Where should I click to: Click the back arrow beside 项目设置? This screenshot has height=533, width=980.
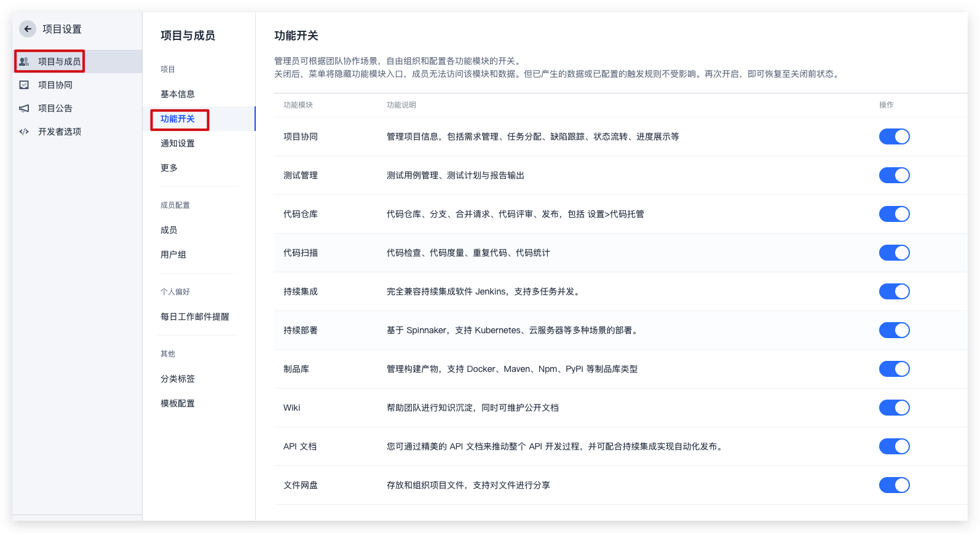point(28,29)
